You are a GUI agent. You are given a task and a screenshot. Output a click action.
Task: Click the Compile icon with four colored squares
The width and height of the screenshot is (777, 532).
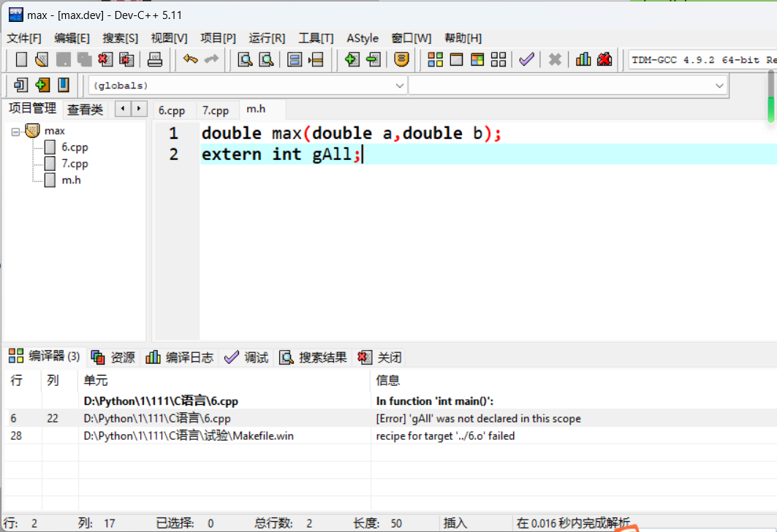(436, 60)
